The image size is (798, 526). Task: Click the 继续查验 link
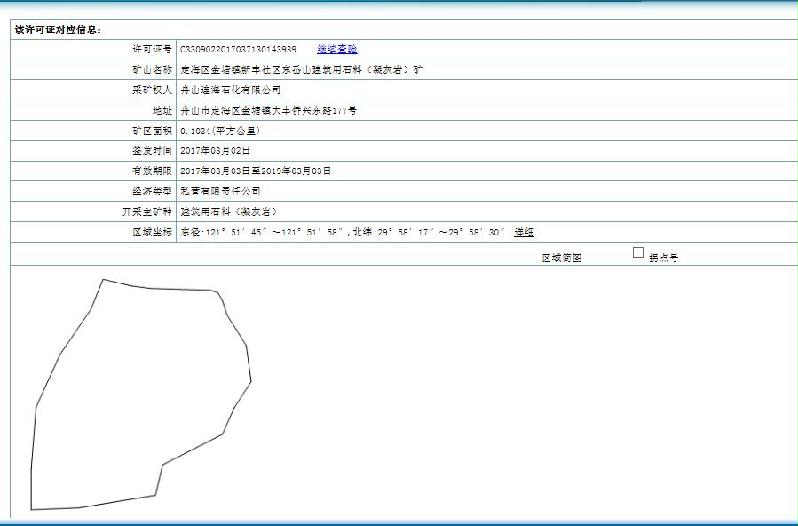(337, 49)
